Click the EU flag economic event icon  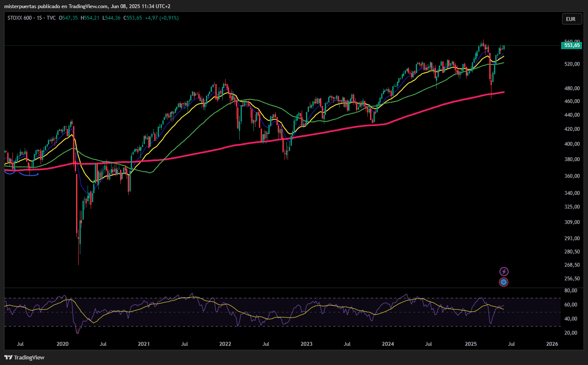(504, 282)
